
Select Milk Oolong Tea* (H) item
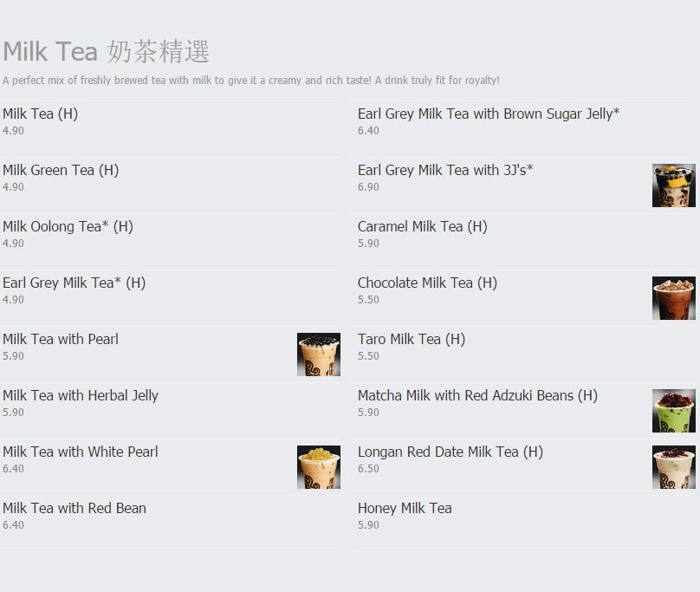pos(68,226)
